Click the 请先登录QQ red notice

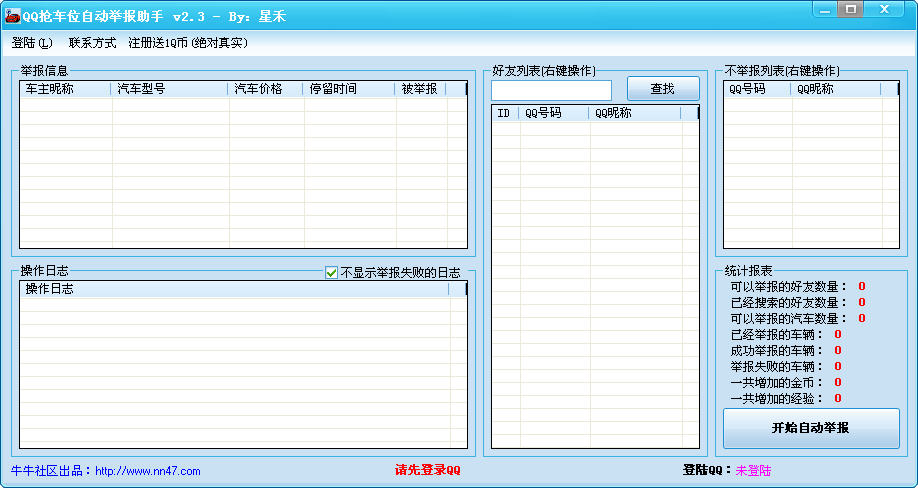pos(427,470)
